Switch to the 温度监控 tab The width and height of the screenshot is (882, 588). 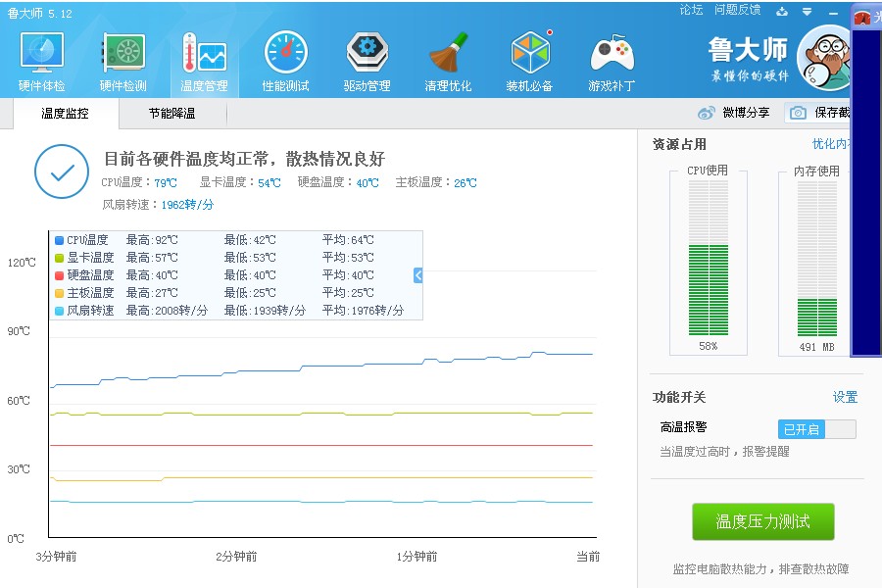pyautogui.click(x=65, y=114)
